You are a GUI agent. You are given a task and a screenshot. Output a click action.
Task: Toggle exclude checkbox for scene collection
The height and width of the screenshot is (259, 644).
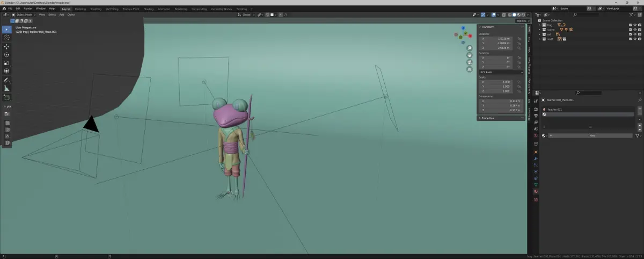pyautogui.click(x=631, y=30)
